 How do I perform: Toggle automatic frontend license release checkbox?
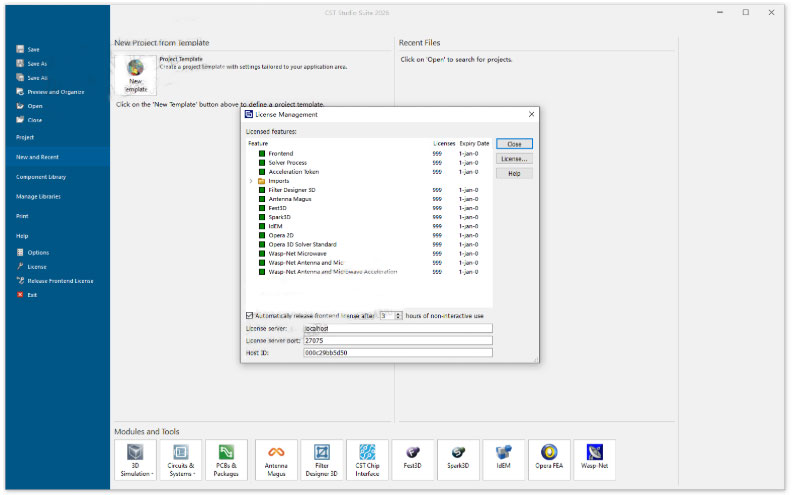(249, 316)
